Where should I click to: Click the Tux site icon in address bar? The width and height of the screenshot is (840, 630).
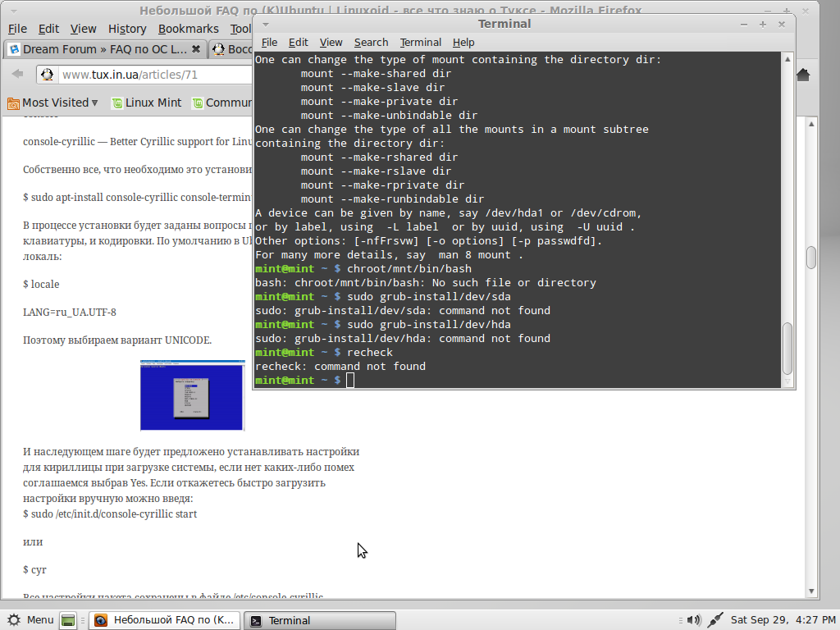47,75
